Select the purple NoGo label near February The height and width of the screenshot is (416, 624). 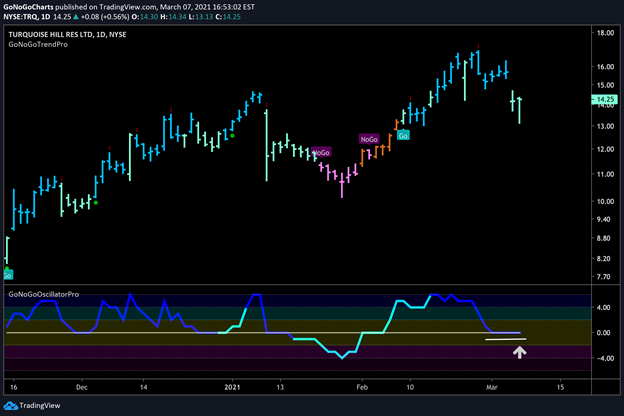coord(369,139)
